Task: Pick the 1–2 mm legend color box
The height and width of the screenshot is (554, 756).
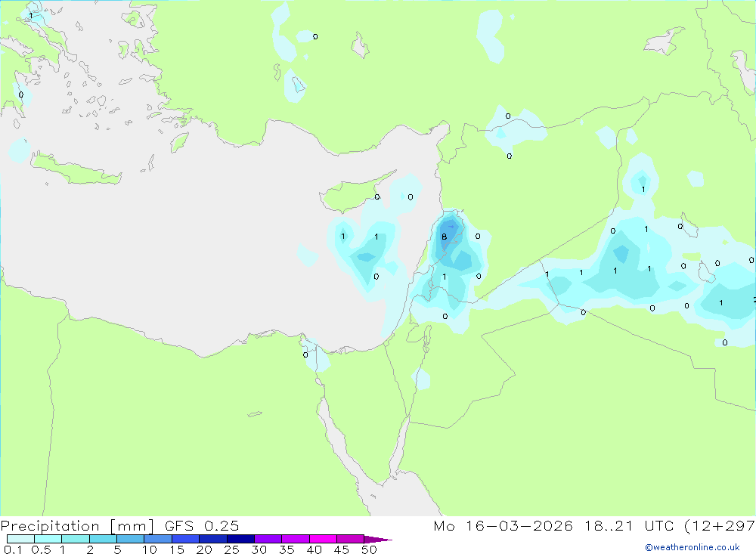Action: click(76, 539)
